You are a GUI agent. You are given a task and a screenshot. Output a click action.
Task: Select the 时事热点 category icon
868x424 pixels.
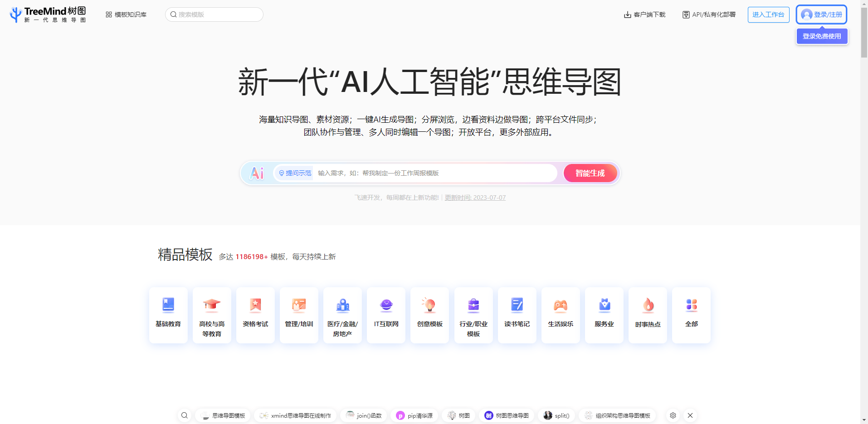[647, 305]
